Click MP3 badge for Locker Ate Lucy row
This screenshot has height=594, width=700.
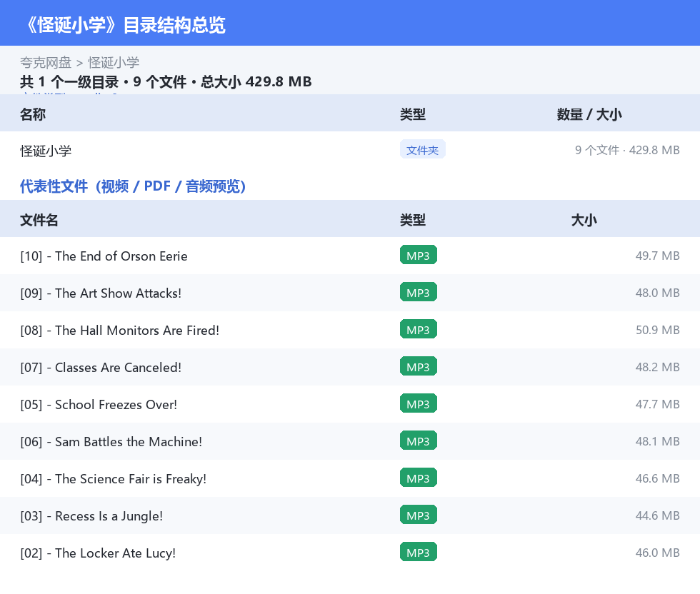(x=419, y=552)
